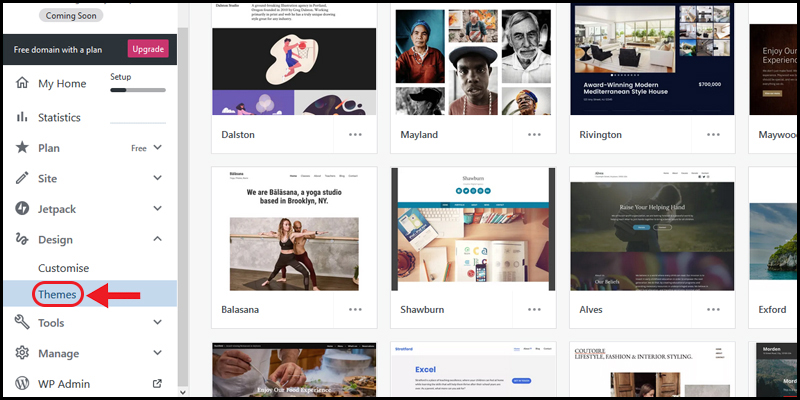Open Statistics in the sidebar
800x400 pixels.
pyautogui.click(x=59, y=117)
